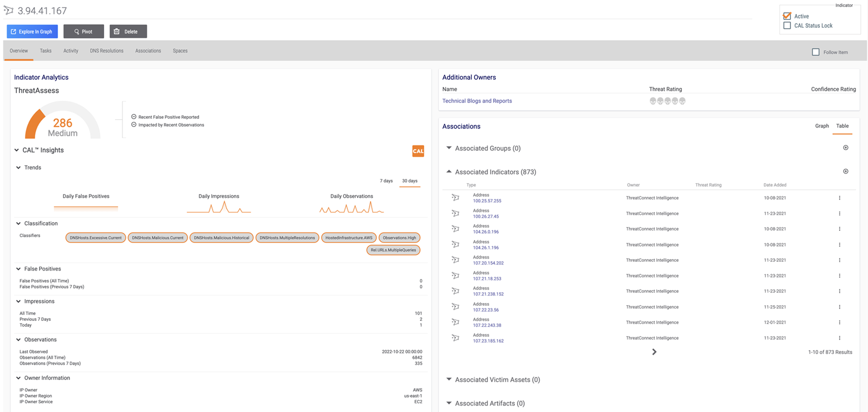
Task: Uncheck the Active indicator checkbox
Action: point(787,16)
